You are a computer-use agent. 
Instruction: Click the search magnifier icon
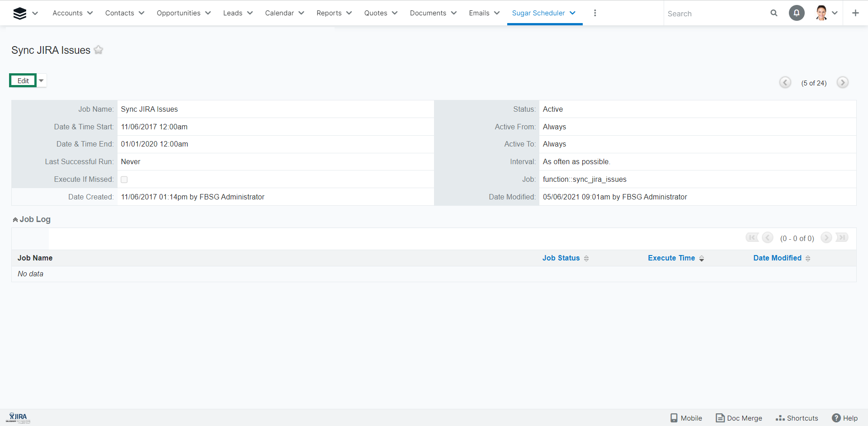[774, 13]
